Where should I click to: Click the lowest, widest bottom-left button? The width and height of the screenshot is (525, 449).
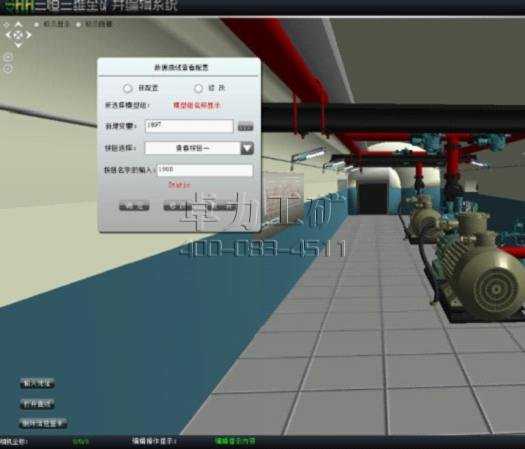[44, 424]
